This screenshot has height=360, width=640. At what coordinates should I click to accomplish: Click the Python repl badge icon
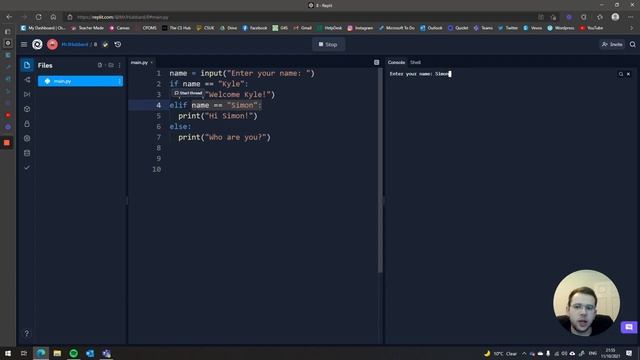[x=105, y=44]
